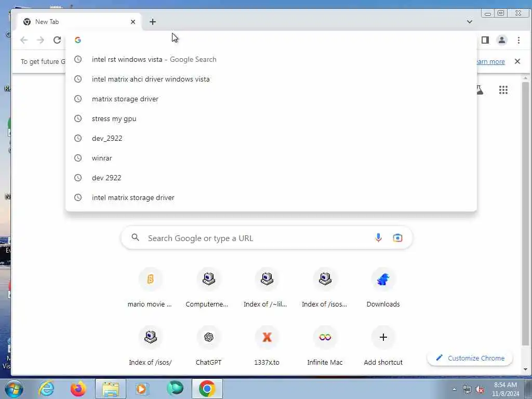The width and height of the screenshot is (532, 399).
Task: Reload the page with the refresh icon
Action: point(57,40)
